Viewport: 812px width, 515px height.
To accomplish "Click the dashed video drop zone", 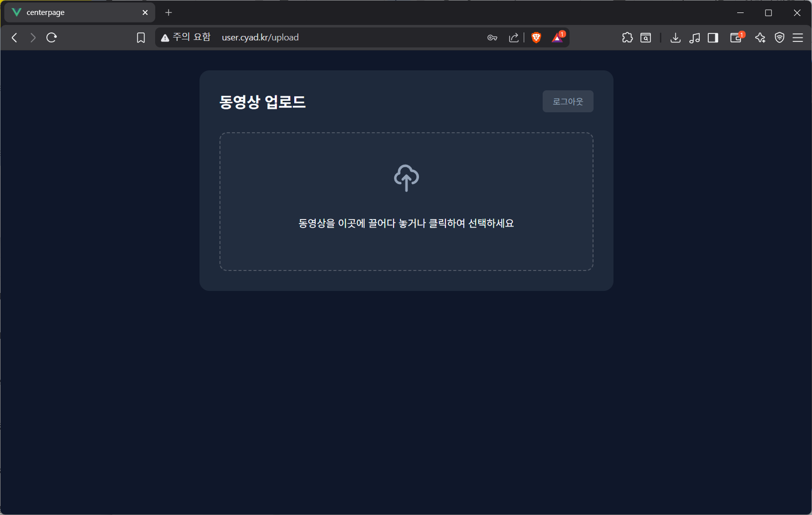I will tap(406, 202).
